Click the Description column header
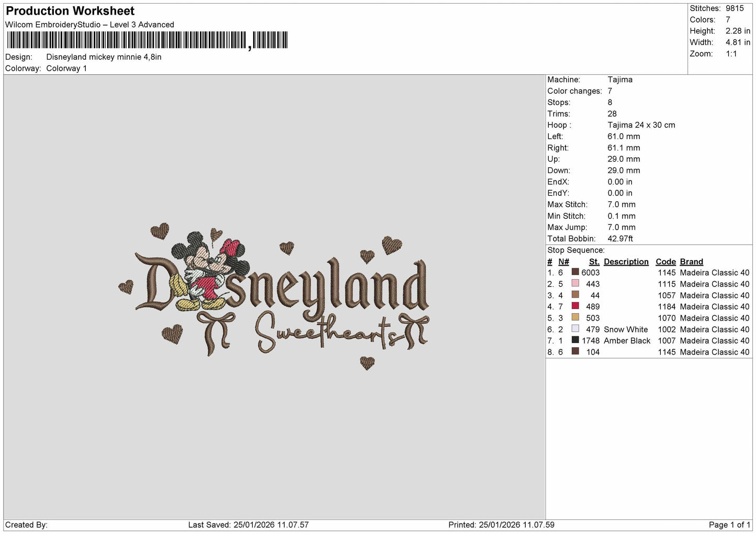The width and height of the screenshot is (756, 534). click(626, 262)
